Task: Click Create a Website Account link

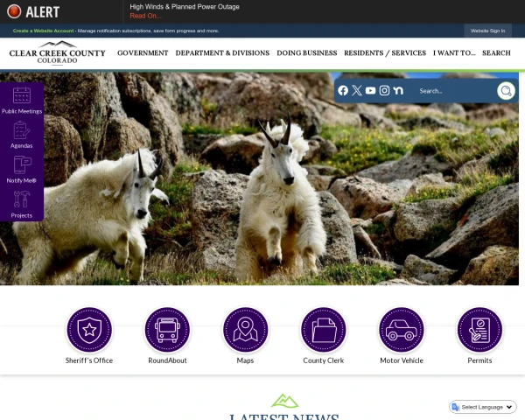Action: click(x=43, y=31)
